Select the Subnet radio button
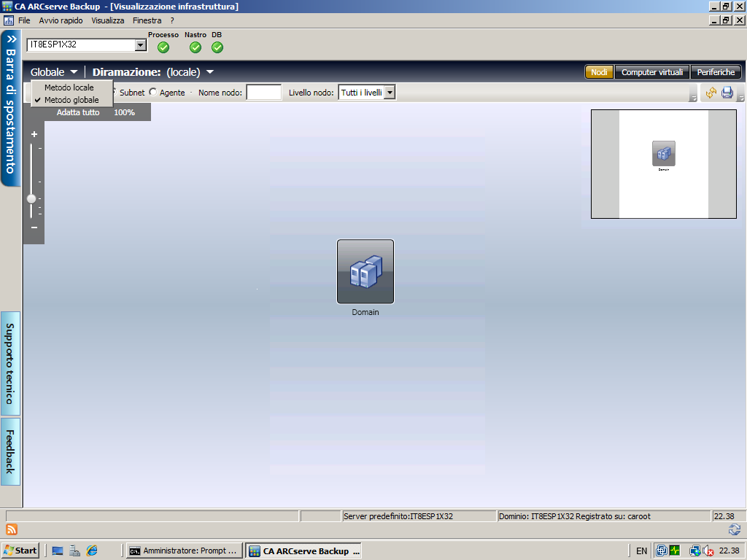 pyautogui.click(x=115, y=93)
